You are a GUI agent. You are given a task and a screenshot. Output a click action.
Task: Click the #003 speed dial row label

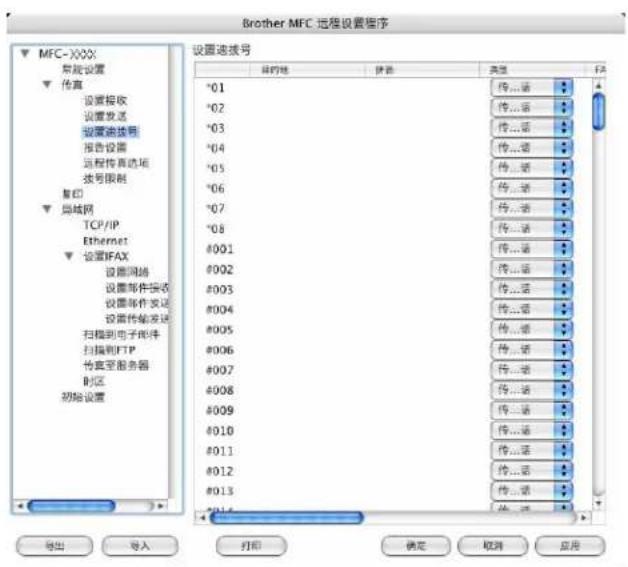tap(219, 290)
